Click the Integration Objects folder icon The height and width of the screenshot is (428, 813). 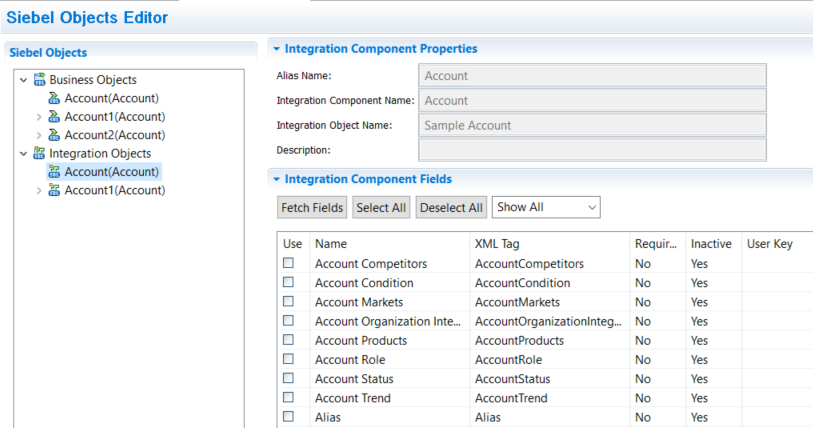[39, 153]
